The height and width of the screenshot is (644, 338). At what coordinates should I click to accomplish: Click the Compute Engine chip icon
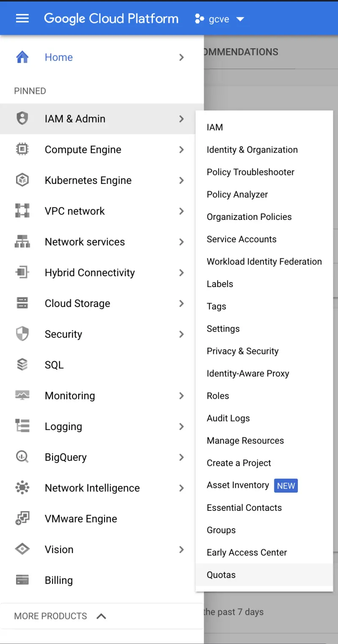[22, 150]
